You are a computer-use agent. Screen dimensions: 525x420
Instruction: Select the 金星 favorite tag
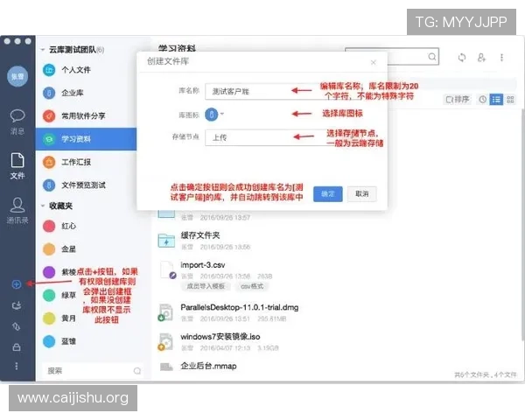[59, 249]
